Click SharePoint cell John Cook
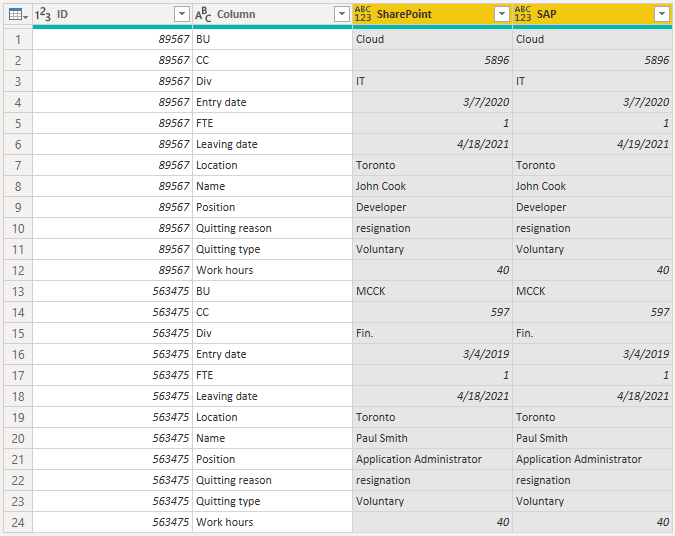 click(x=432, y=186)
